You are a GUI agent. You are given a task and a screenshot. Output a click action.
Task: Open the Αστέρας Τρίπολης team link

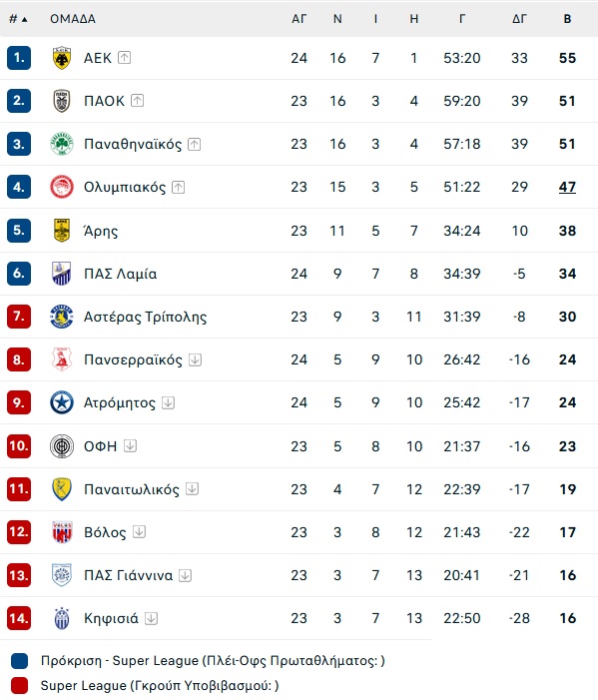[145, 317]
